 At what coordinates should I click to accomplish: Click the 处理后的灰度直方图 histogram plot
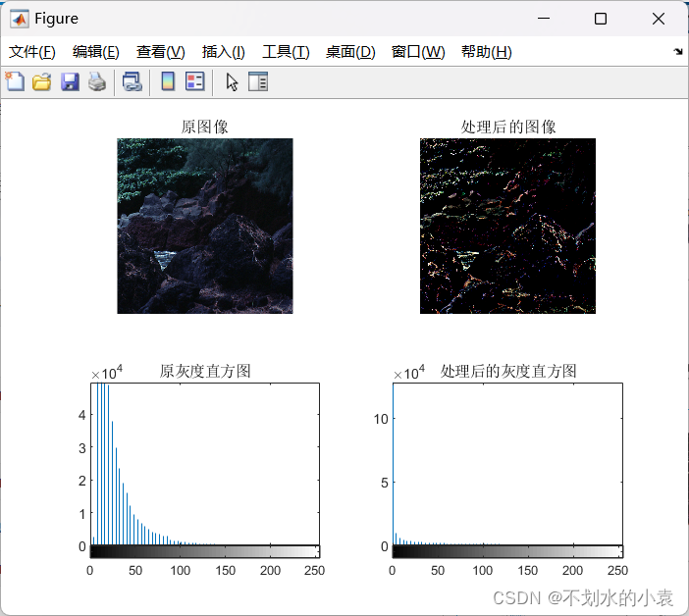click(x=507, y=464)
